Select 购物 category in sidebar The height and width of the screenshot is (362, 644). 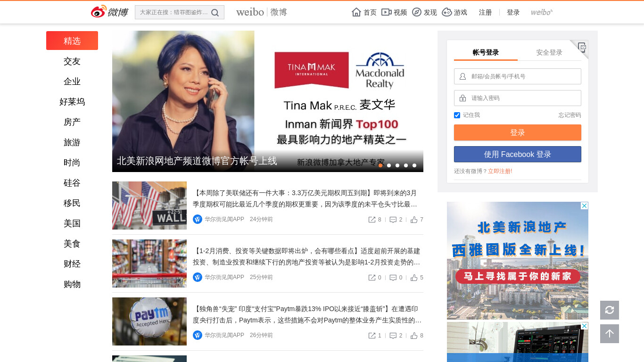click(72, 284)
